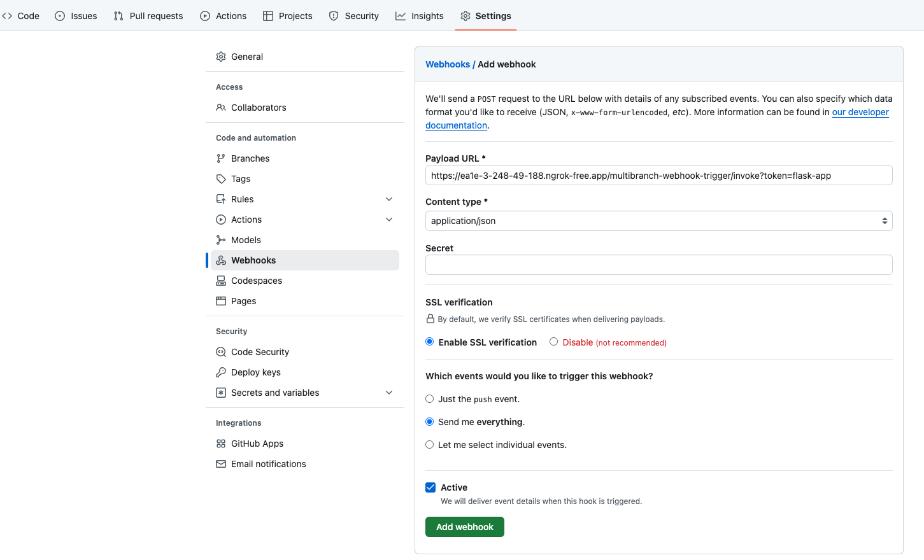Choose 'Just the push event' option
Screen dimensions: 924x560
coord(430,399)
